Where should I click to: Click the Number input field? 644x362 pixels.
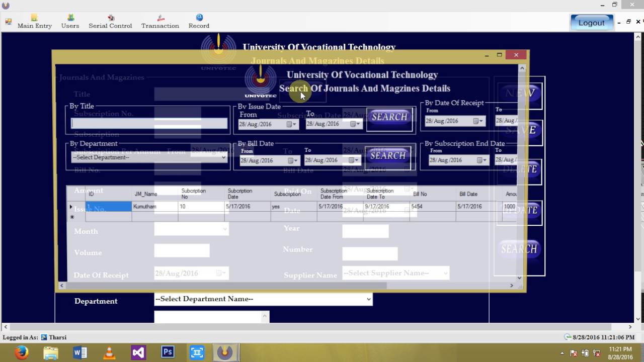tap(370, 253)
